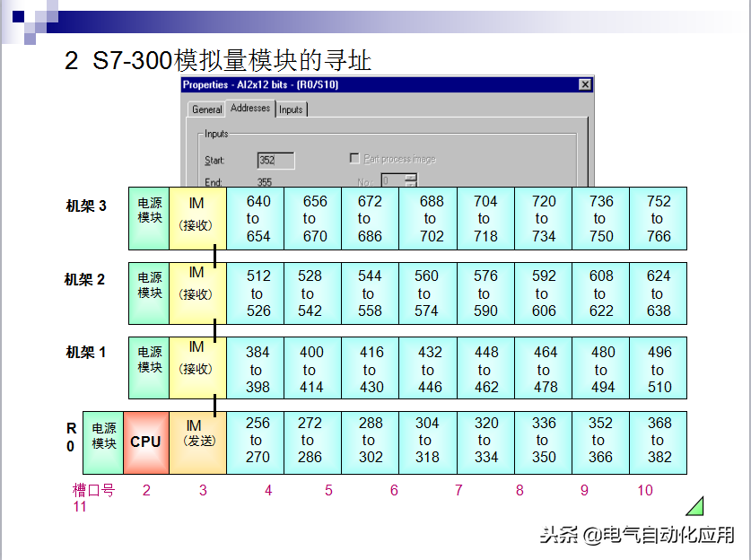Image resolution: width=751 pixels, height=560 pixels.
Task: Switch to the General tab
Action: click(207, 109)
